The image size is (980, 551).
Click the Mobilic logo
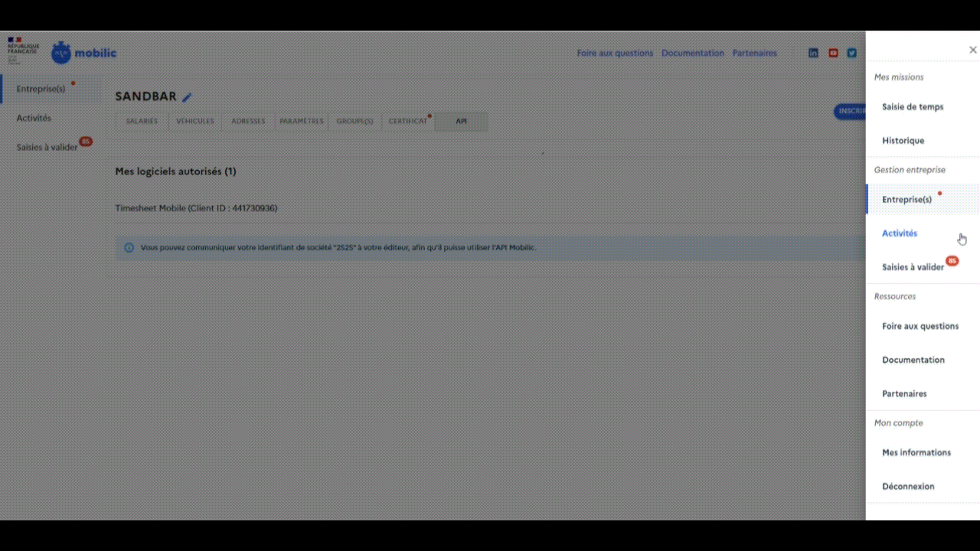(84, 53)
